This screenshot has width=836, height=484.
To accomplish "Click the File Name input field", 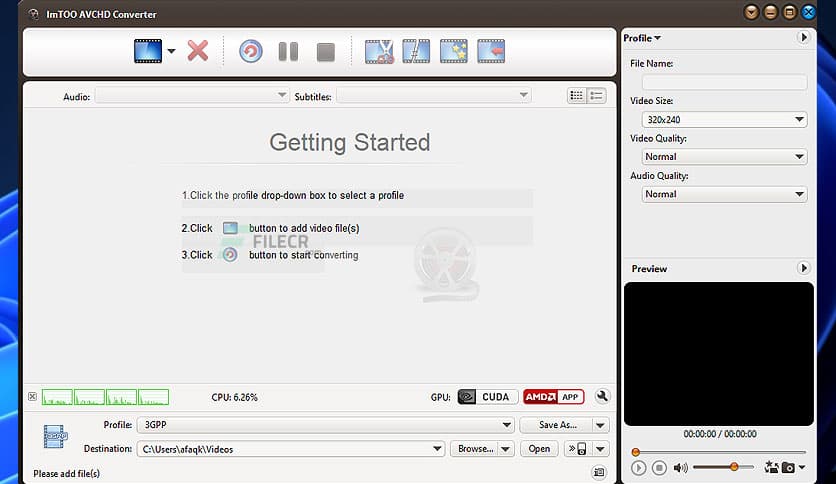I will click(x=725, y=82).
